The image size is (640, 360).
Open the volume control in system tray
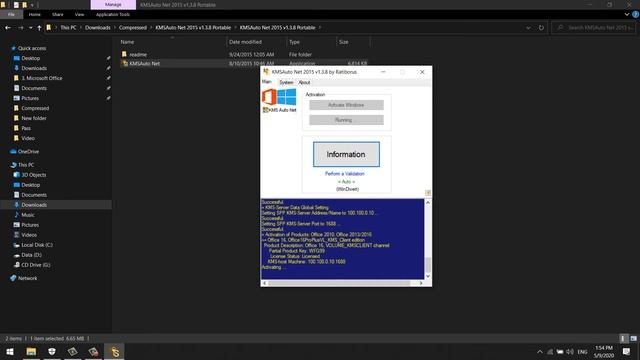pyautogui.click(x=570, y=351)
